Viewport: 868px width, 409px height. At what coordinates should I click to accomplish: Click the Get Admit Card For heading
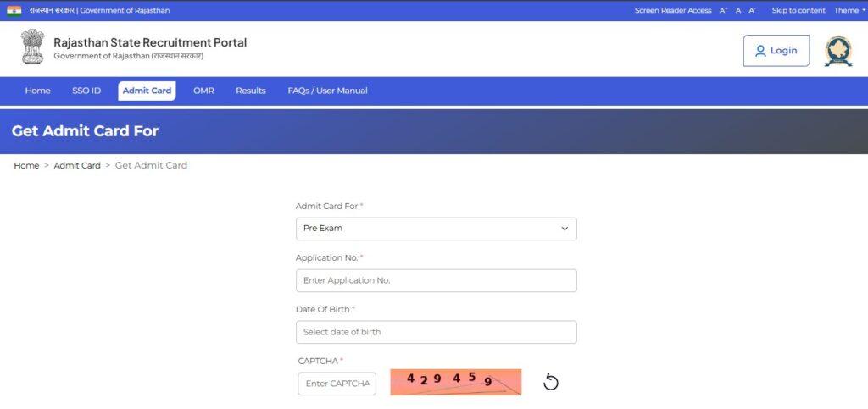click(x=85, y=131)
